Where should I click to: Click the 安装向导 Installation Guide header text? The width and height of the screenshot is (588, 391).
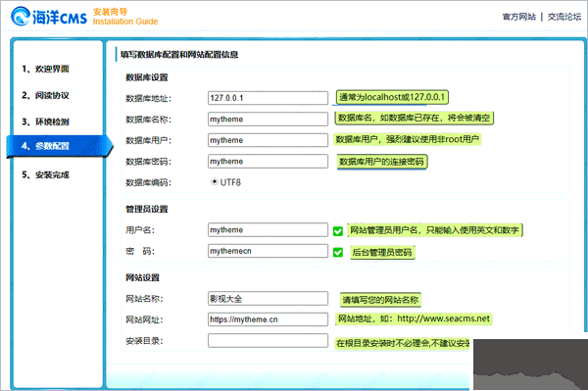(125, 17)
